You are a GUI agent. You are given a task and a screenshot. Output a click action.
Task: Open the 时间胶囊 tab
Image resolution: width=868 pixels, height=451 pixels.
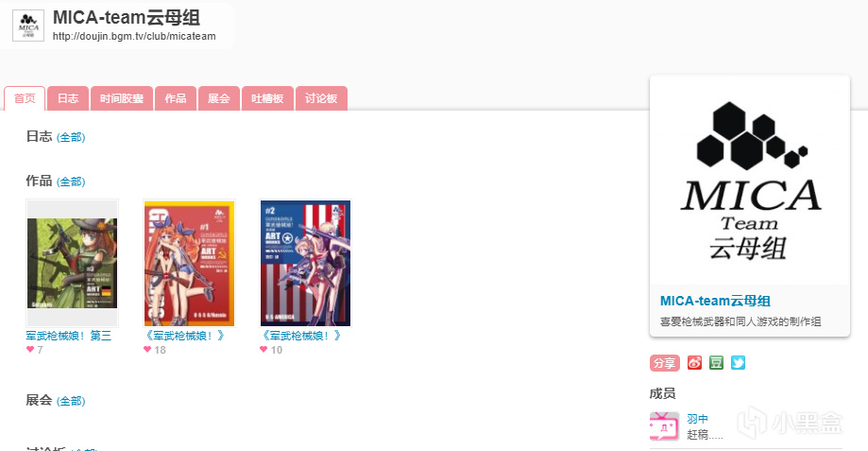pyautogui.click(x=122, y=98)
